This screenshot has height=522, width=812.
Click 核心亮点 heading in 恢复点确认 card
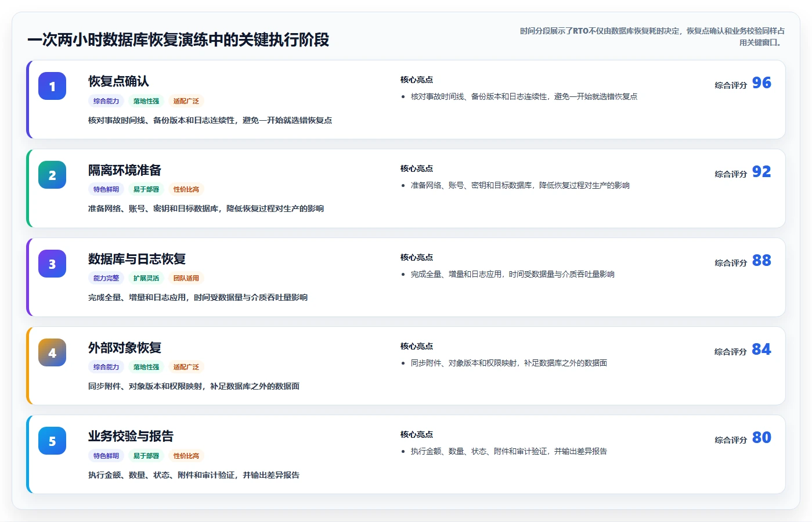tap(417, 80)
